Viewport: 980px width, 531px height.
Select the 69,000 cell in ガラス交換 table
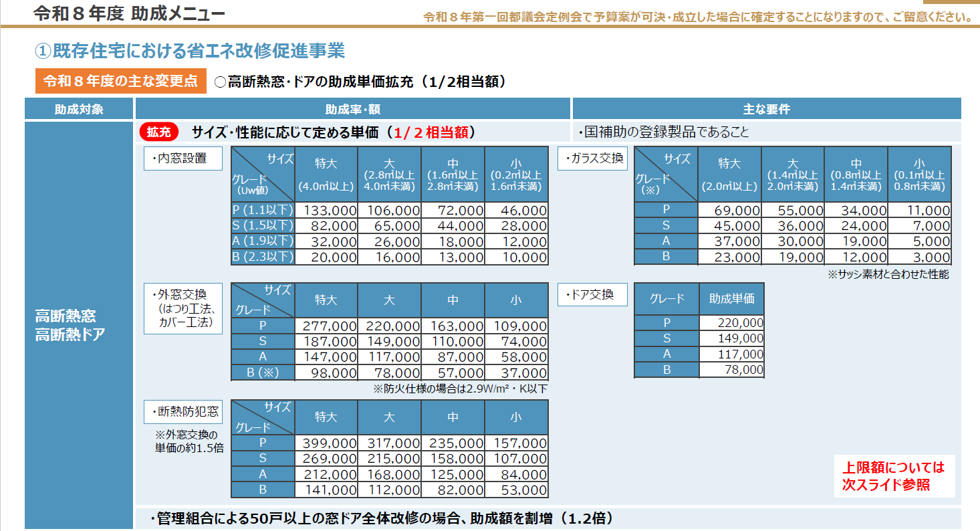click(x=729, y=211)
